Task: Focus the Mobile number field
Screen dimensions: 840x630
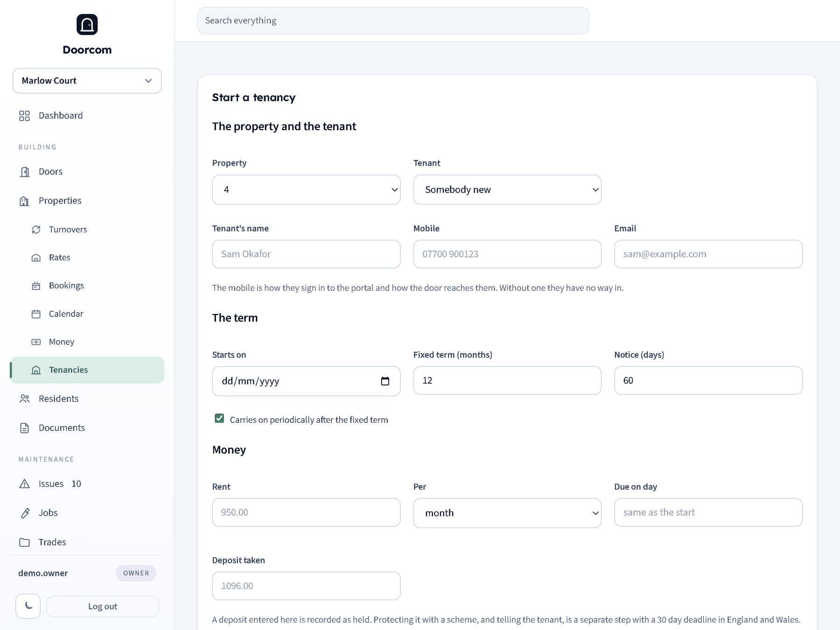Action: click(x=507, y=254)
